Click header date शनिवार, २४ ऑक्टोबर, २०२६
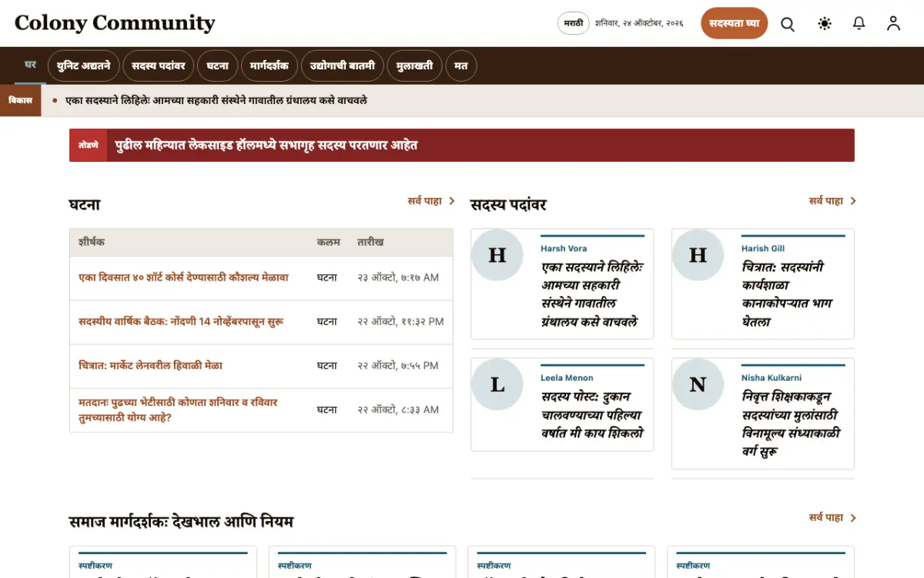Screen dimensions: 924x578 [x=639, y=24]
